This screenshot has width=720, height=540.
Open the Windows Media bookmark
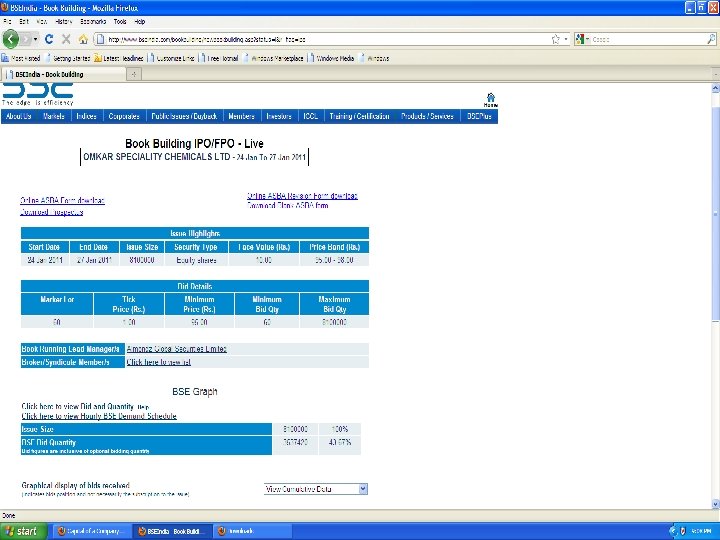point(332,58)
